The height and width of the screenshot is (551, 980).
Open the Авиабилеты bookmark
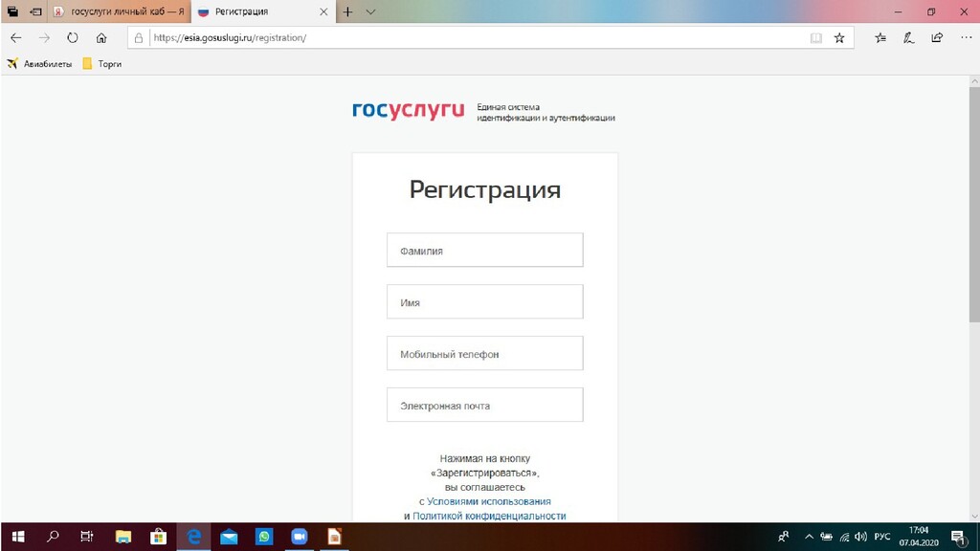click(39, 64)
